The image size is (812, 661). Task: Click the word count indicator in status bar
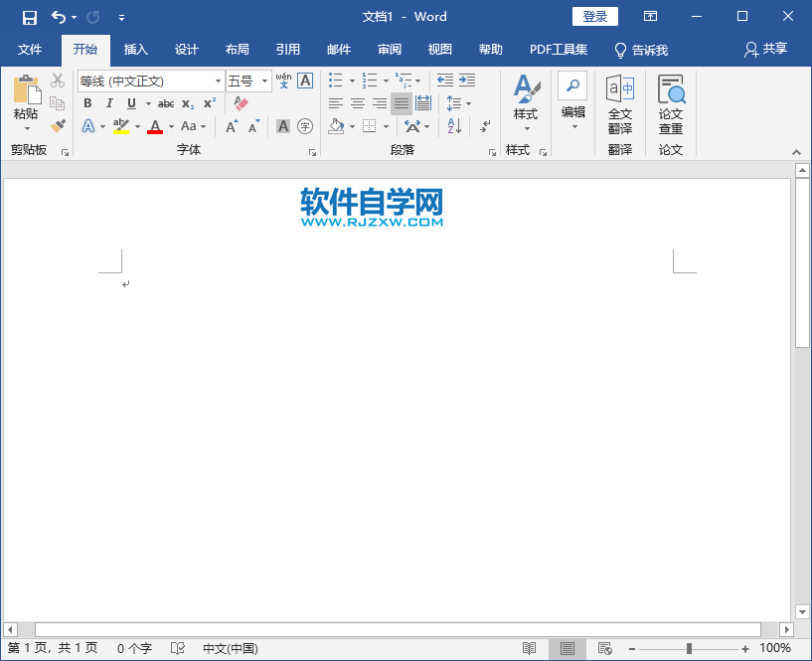(x=133, y=648)
